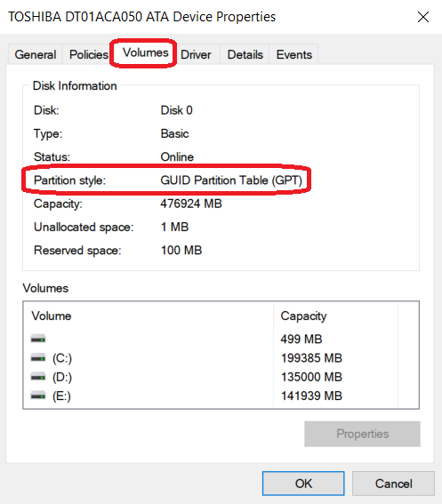
Task: Click the Partition style label
Action: pyautogui.click(x=69, y=180)
